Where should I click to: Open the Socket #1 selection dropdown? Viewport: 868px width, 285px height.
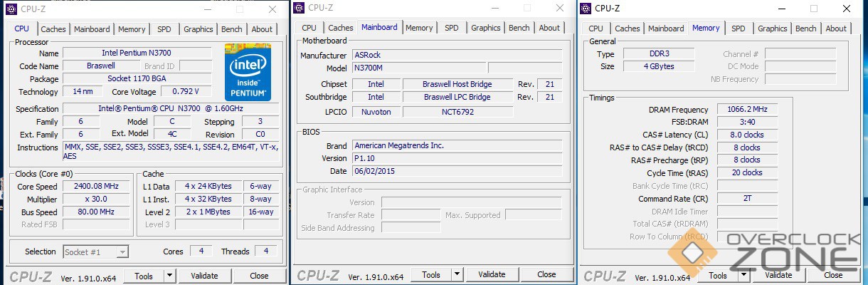click(x=96, y=252)
